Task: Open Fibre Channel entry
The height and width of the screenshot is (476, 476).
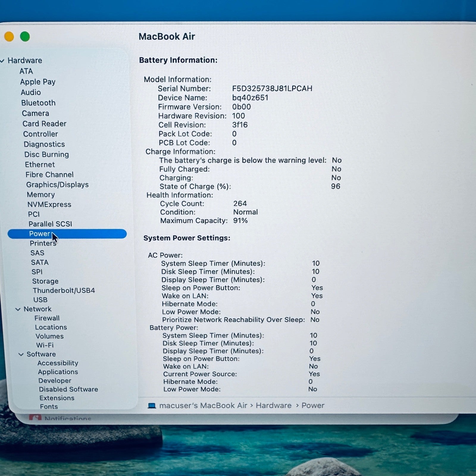Action: (x=49, y=174)
